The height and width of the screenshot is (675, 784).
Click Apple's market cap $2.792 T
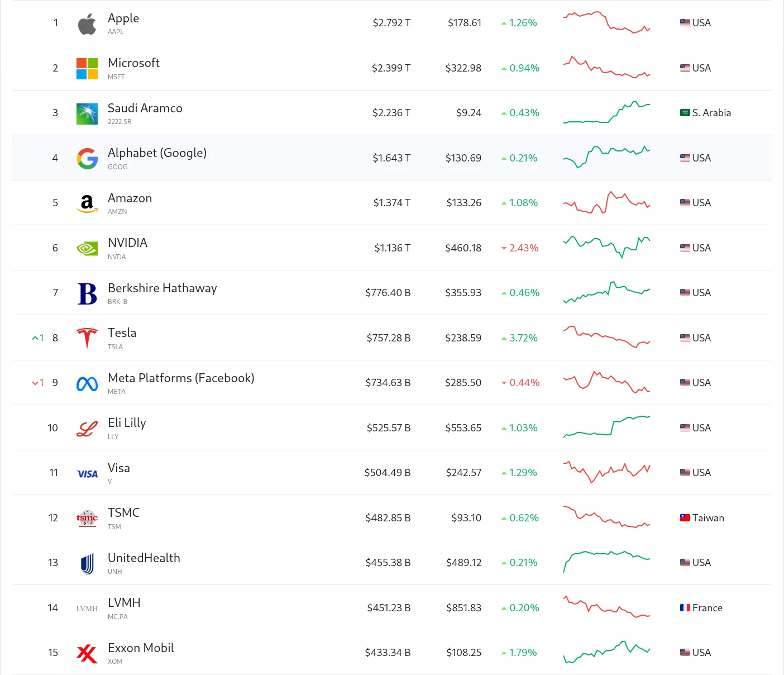391,23
